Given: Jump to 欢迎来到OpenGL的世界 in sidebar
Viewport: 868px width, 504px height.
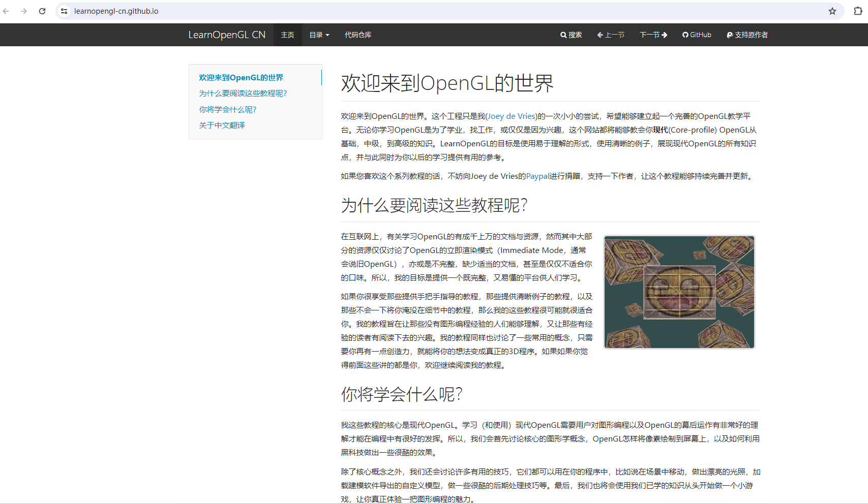Looking at the screenshot, I should pos(241,78).
